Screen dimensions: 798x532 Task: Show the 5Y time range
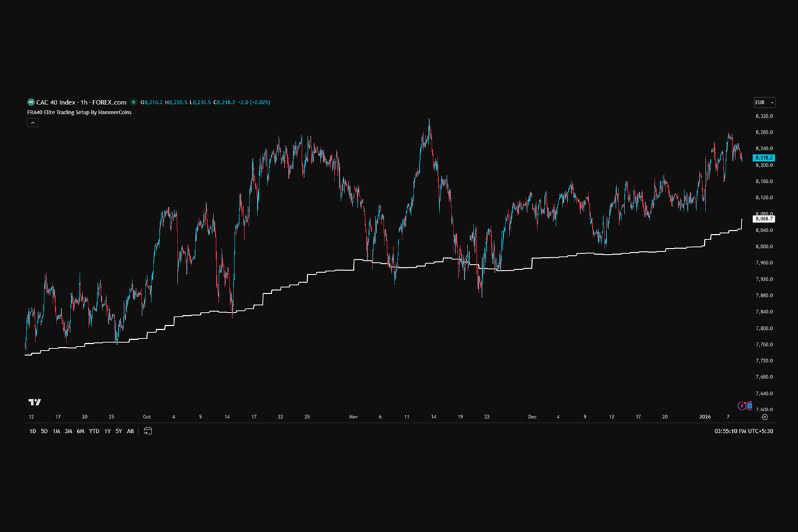pyautogui.click(x=118, y=431)
